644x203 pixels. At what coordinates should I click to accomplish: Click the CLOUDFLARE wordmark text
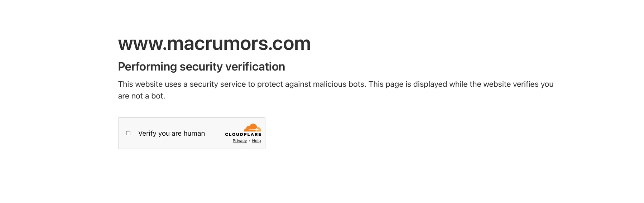coord(243,135)
